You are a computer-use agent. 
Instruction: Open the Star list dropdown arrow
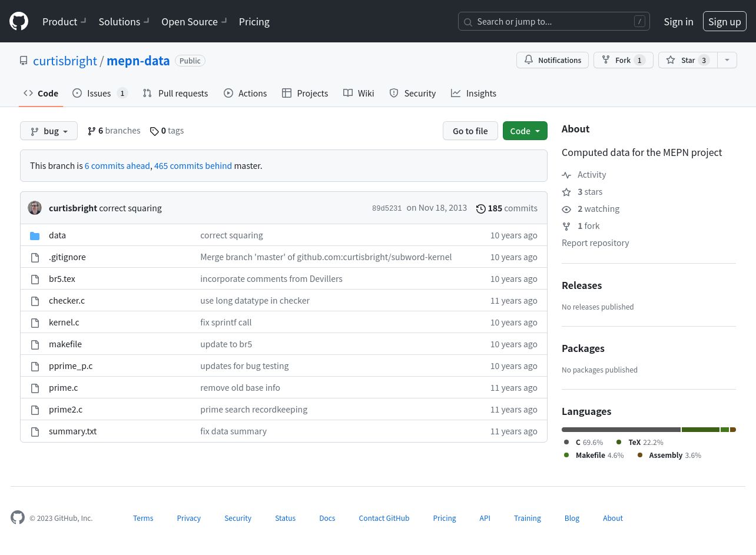727,60
